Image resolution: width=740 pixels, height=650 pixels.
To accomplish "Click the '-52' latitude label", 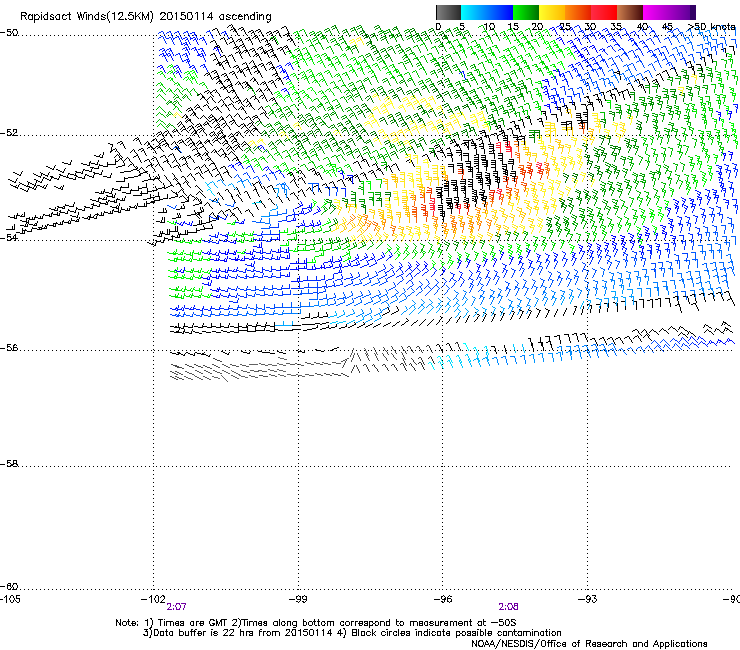I will tap(9, 133).
